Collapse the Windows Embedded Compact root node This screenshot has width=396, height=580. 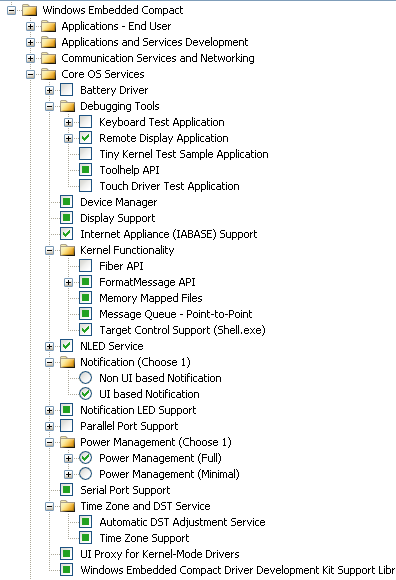[11, 10]
